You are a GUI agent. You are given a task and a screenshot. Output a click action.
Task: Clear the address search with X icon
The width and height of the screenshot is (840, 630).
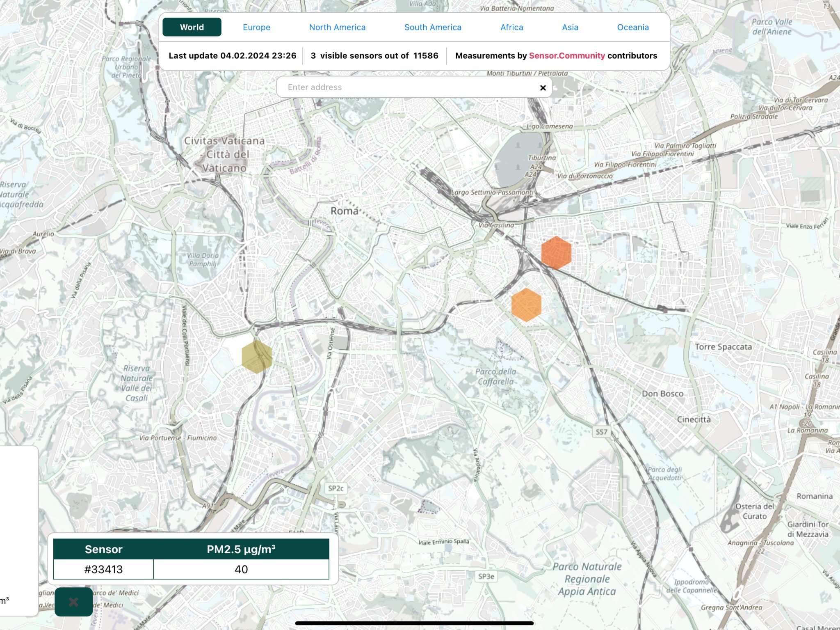click(543, 87)
